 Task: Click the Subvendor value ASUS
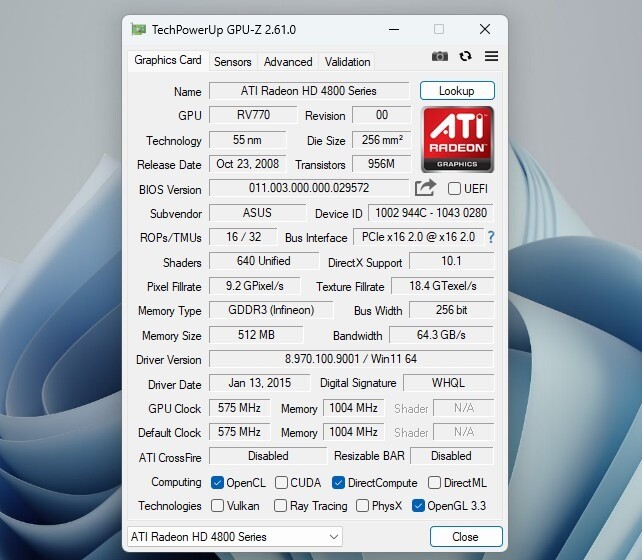(x=257, y=213)
